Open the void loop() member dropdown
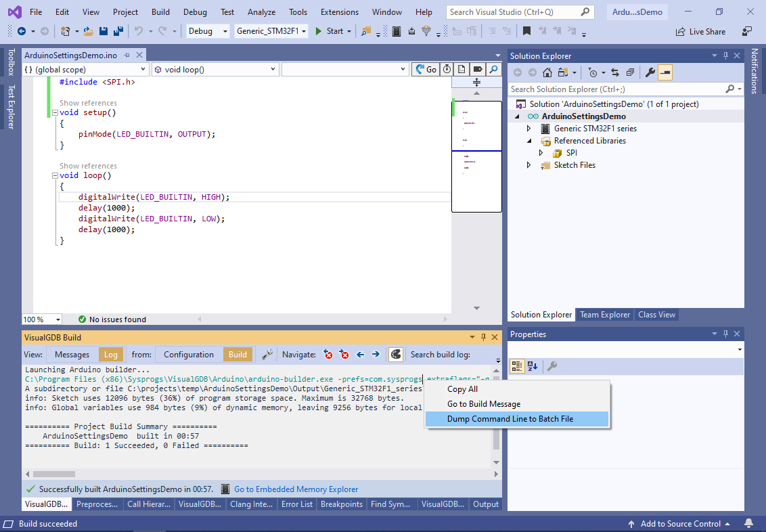 point(215,69)
